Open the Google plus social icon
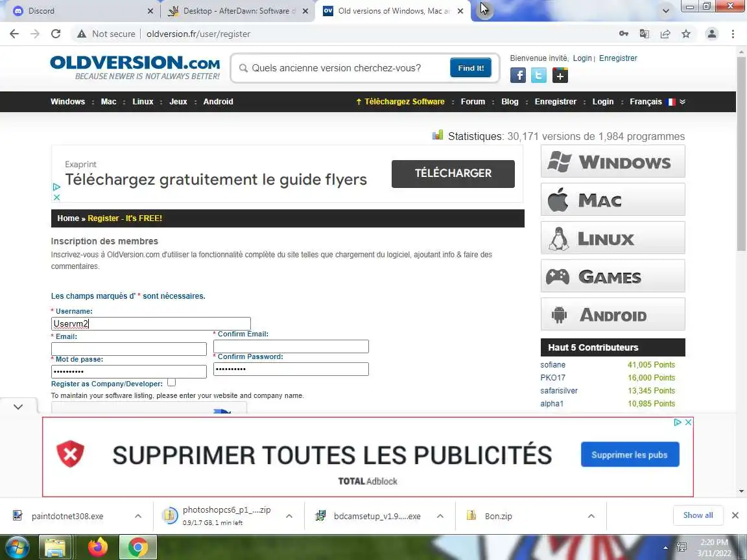Image resolution: width=747 pixels, height=560 pixels. (x=560, y=75)
